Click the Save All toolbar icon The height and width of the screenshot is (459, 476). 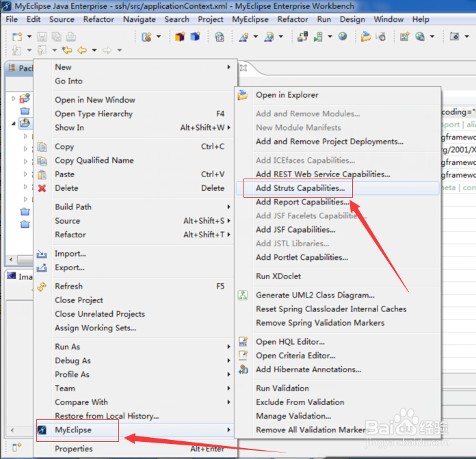57,37
